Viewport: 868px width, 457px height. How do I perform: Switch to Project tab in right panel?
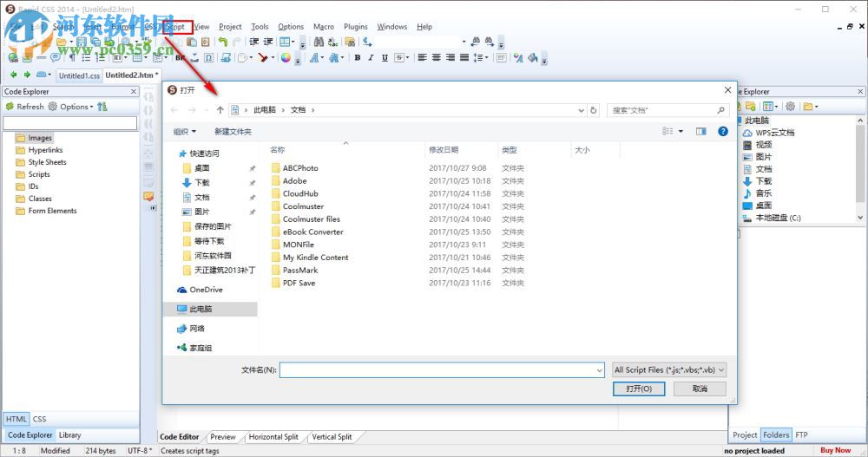point(745,434)
